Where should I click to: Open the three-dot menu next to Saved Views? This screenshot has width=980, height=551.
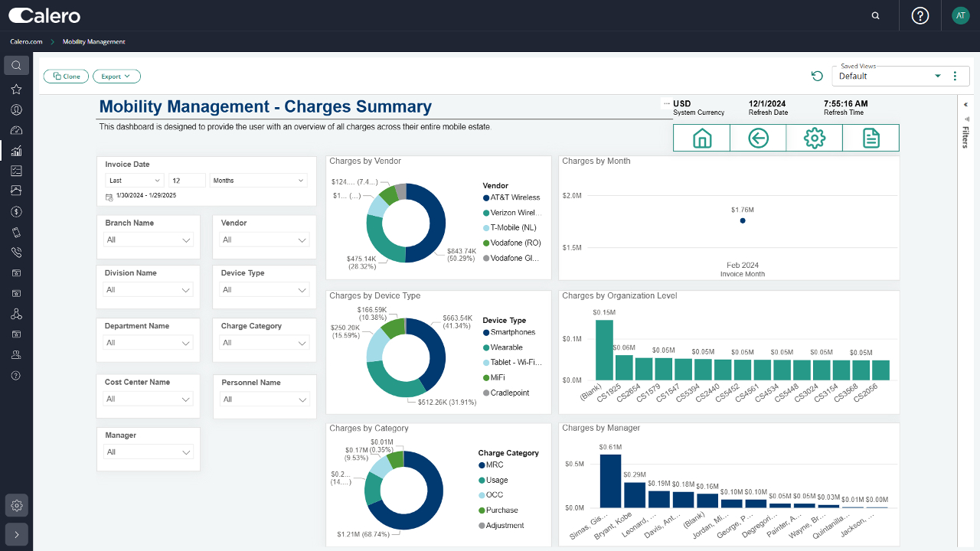pyautogui.click(x=954, y=76)
